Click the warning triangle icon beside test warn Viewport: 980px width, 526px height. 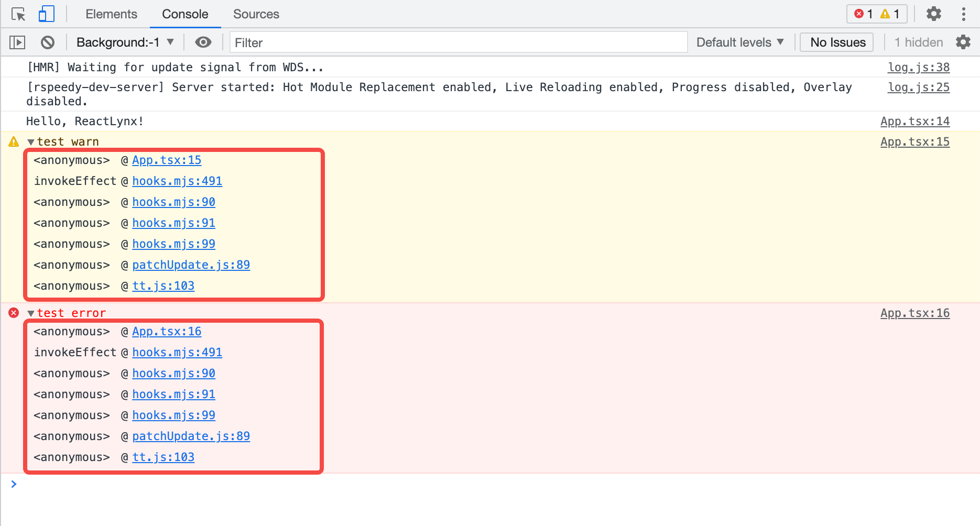(14, 141)
